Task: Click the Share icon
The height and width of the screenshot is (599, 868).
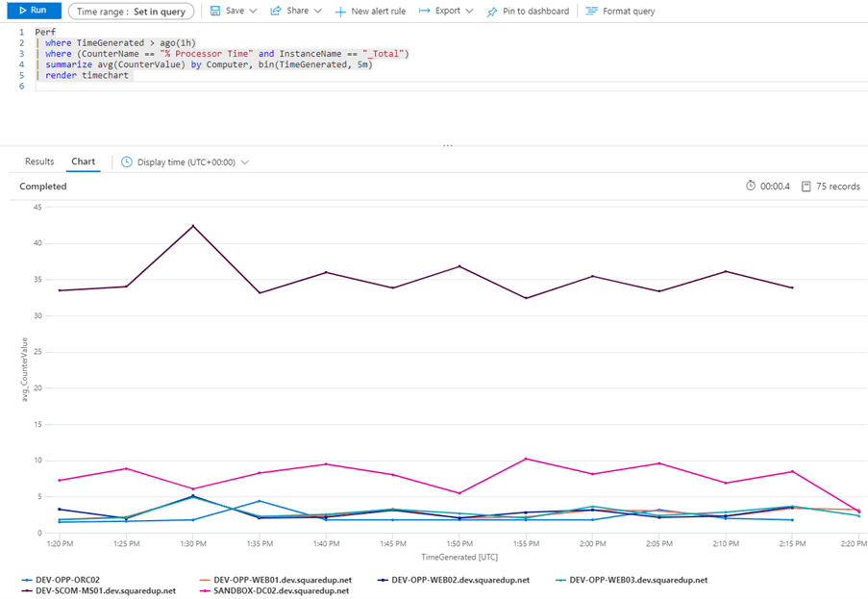Action: coord(278,12)
